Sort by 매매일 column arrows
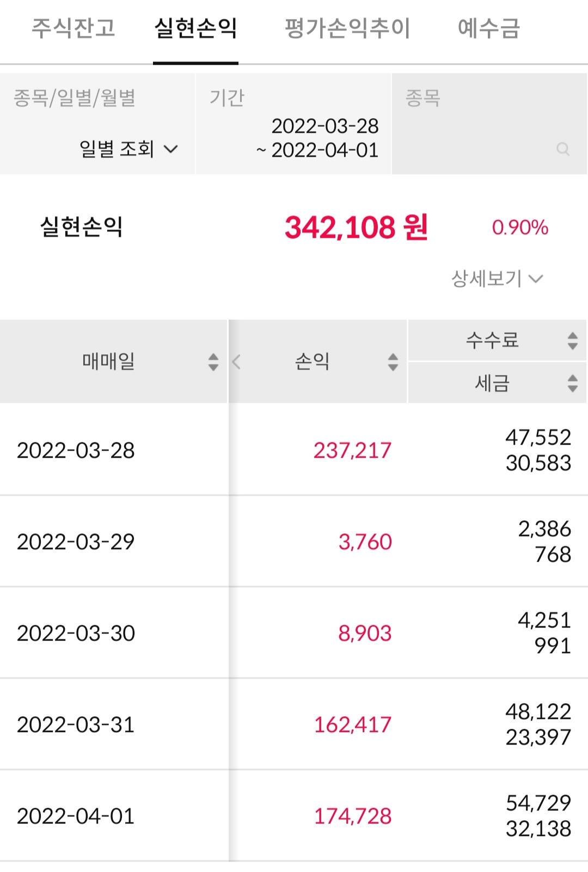Image resolution: width=588 pixels, height=872 pixels. click(213, 361)
